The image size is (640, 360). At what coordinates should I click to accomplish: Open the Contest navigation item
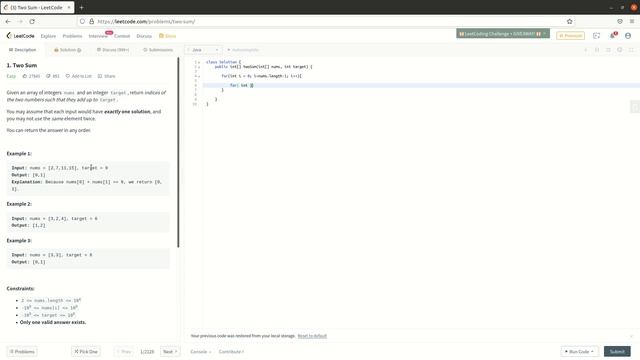pyautogui.click(x=122, y=36)
